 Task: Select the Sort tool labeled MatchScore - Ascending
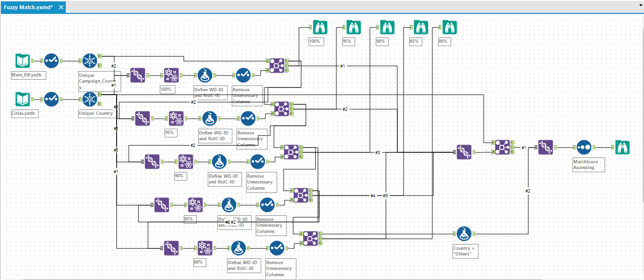point(584,147)
